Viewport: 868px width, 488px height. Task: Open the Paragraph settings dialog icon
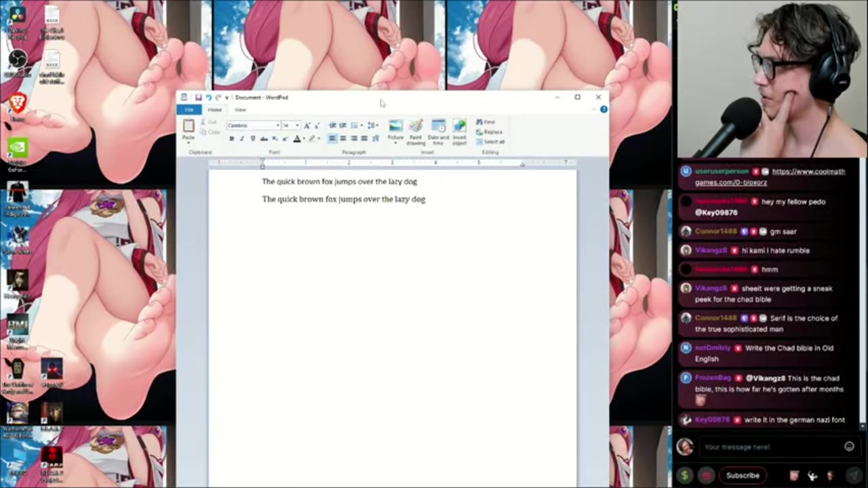coord(376,138)
